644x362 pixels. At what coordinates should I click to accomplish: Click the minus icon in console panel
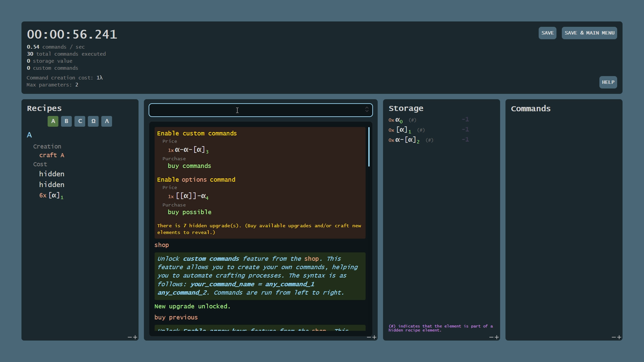click(x=369, y=337)
